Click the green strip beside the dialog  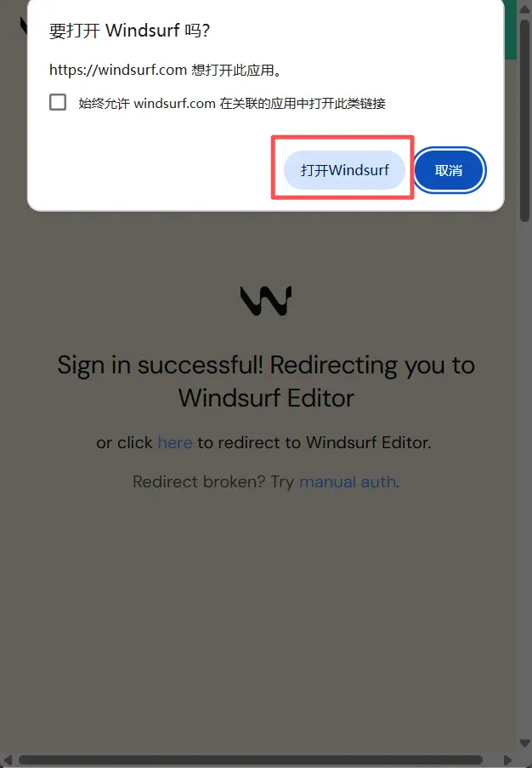[x=511, y=30]
